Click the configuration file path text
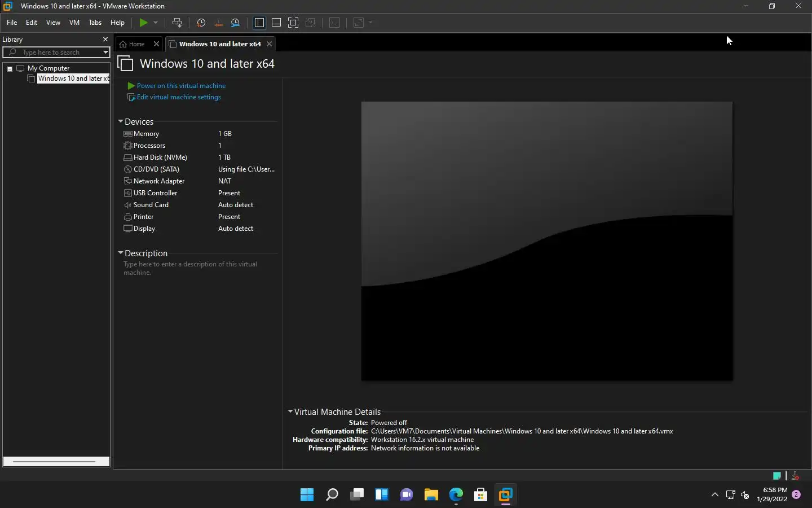812x508 pixels. [522, 431]
